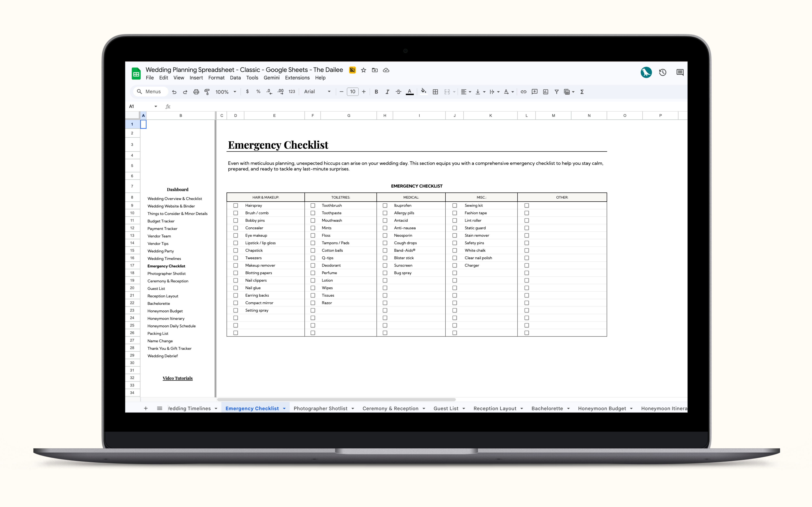Open the fill color picker
The image size is (812, 507).
(x=423, y=92)
